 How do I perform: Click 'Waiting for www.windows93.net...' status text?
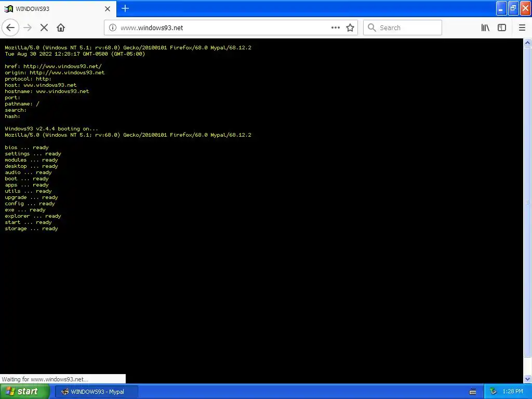pos(45,379)
